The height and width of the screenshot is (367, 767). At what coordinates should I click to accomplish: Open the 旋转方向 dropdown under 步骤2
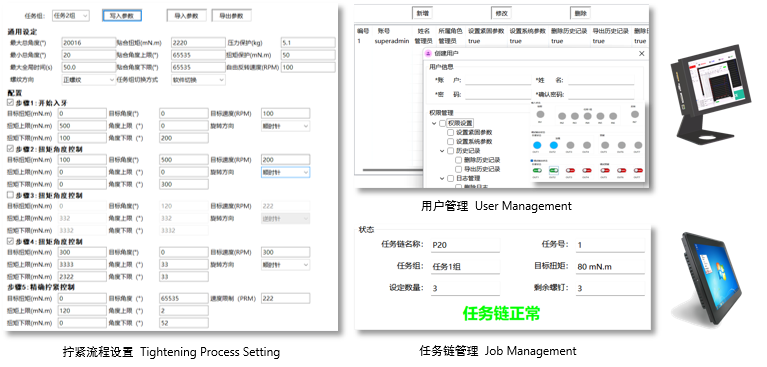(285, 172)
